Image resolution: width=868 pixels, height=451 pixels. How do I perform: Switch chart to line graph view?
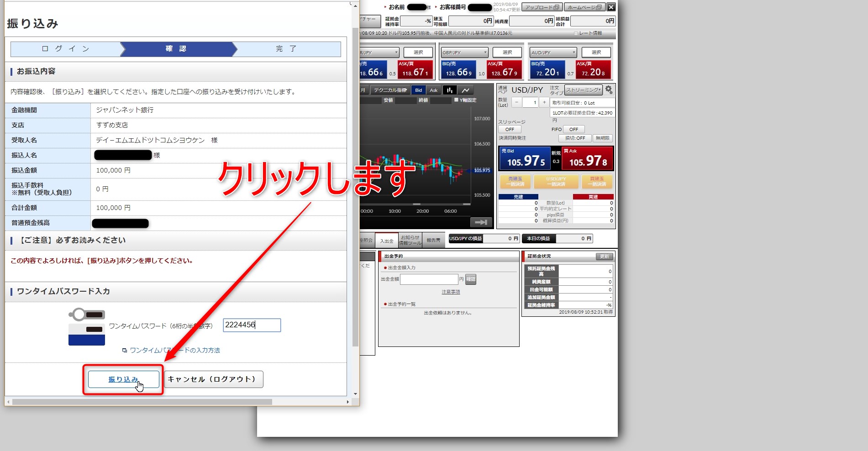click(465, 90)
